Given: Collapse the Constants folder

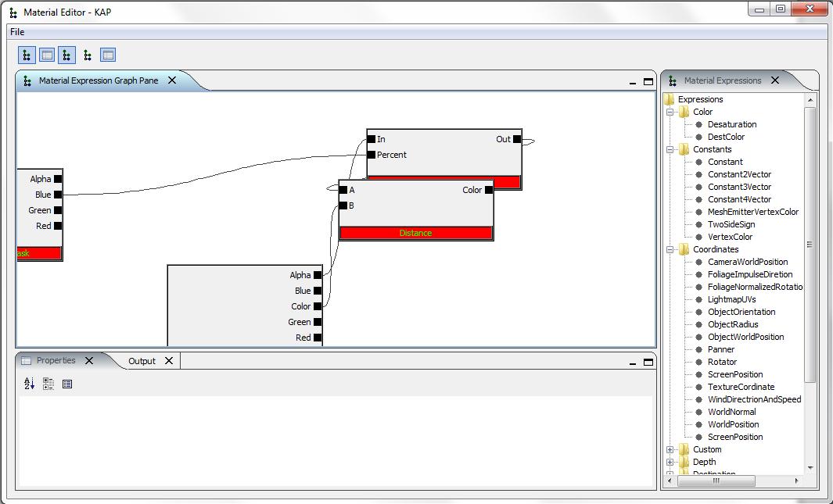Looking at the screenshot, I should [670, 149].
